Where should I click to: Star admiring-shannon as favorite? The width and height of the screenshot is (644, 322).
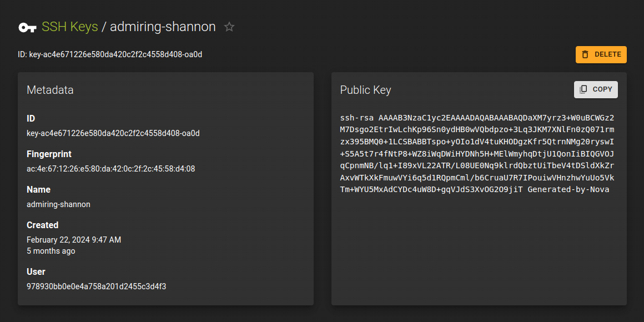[x=229, y=27]
